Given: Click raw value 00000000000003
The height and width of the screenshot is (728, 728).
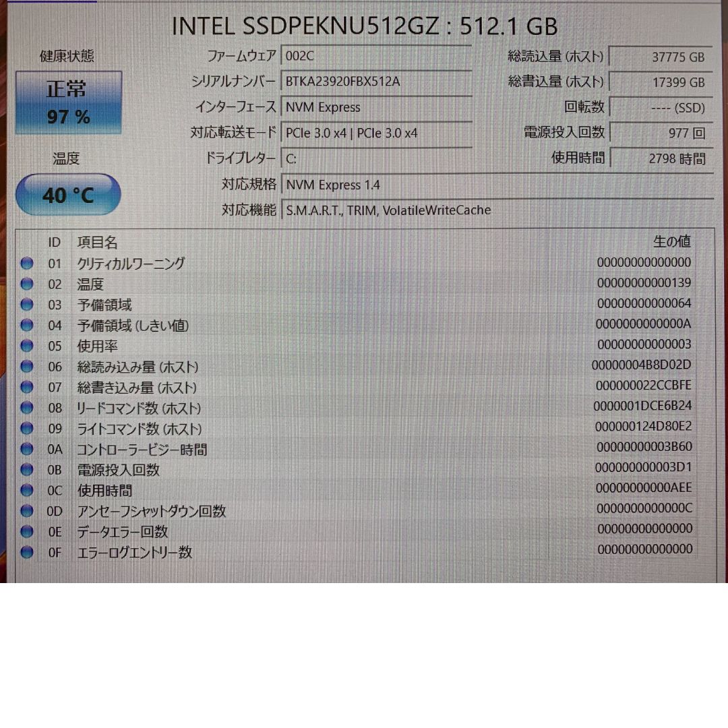Looking at the screenshot, I should 644,344.
